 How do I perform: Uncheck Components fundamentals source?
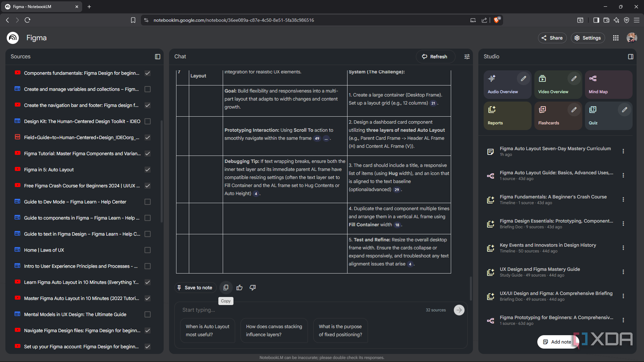147,73
